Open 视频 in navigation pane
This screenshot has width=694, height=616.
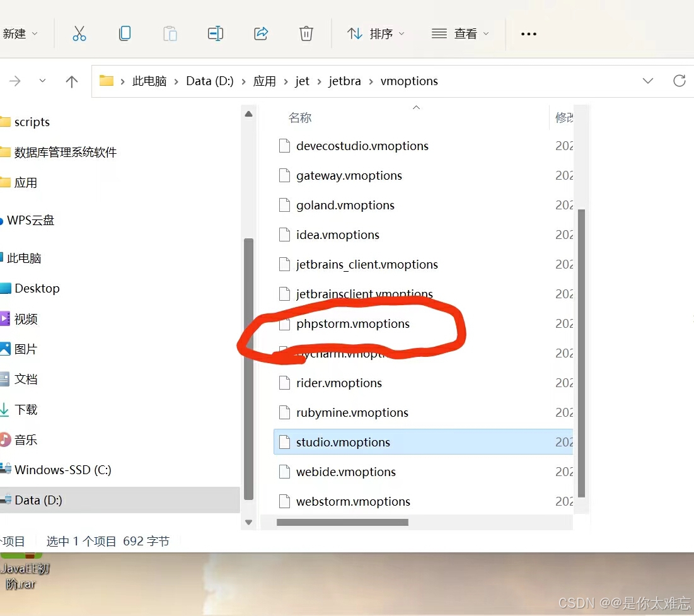point(19,319)
